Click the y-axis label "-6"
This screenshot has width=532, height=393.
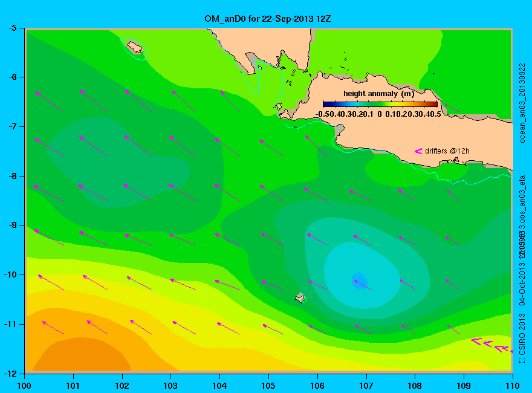[x=12, y=77]
